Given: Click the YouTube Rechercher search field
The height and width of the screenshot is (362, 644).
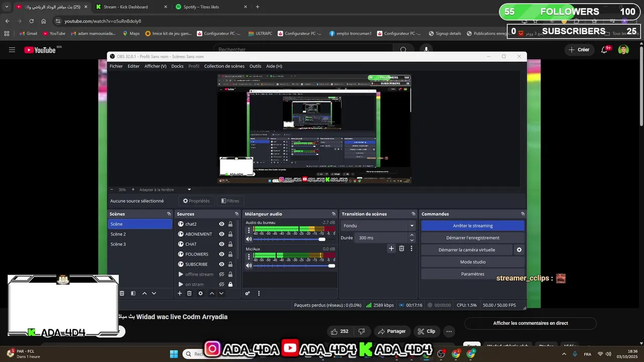Looking at the screenshot, I should tap(304, 50).
